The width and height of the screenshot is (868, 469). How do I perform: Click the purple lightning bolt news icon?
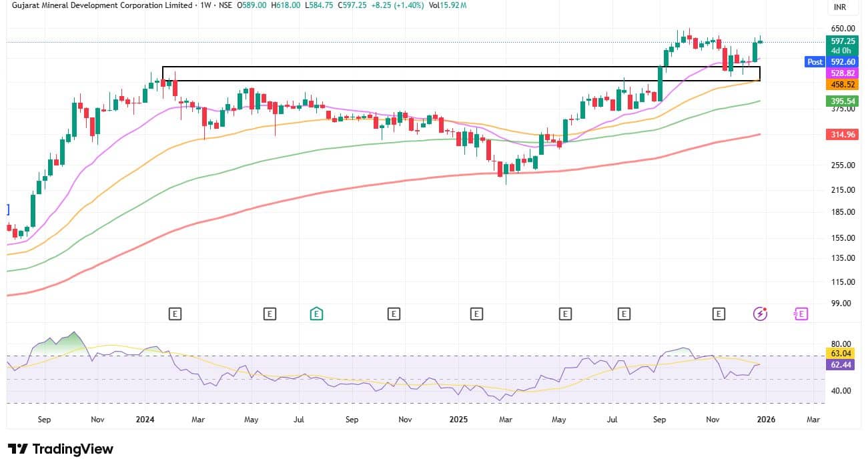760,313
